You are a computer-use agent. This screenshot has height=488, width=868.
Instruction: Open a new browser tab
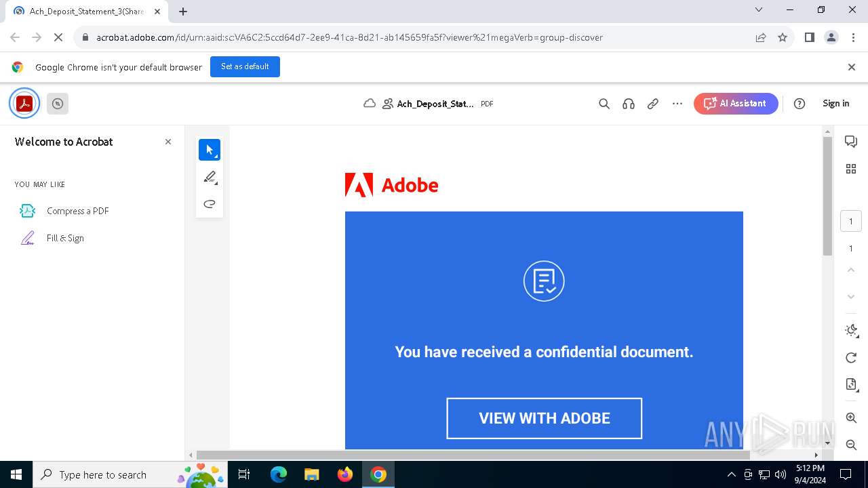point(183,11)
